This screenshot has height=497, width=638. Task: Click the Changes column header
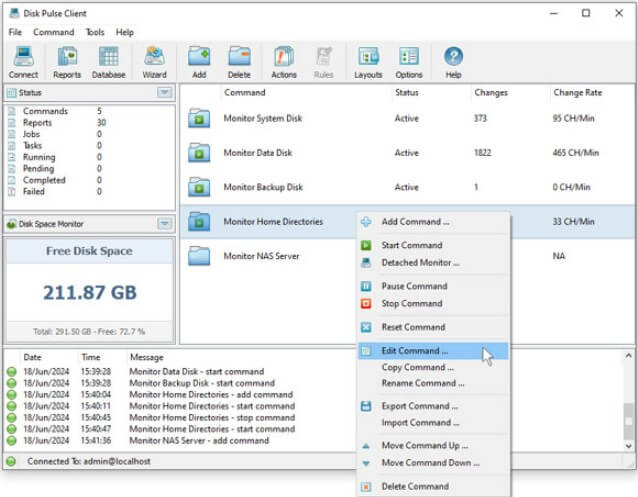click(x=491, y=92)
